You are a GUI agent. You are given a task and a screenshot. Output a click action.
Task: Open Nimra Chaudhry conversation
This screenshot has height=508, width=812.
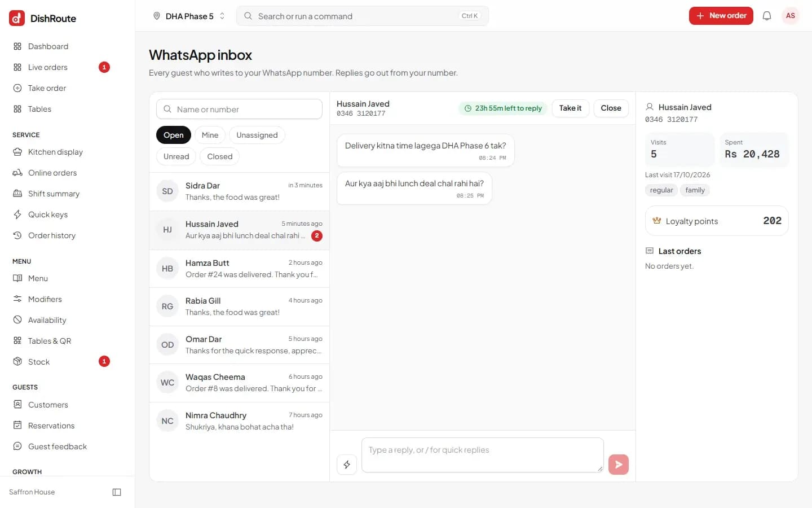(x=239, y=421)
